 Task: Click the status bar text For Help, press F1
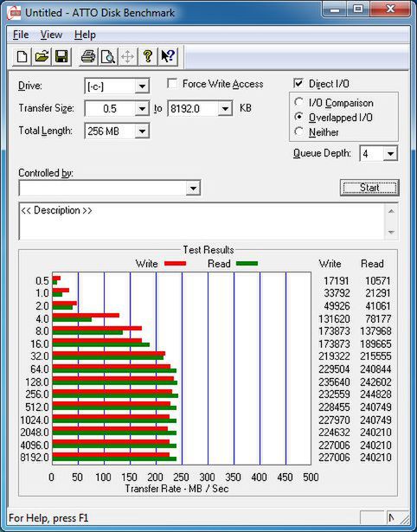[x=48, y=518]
